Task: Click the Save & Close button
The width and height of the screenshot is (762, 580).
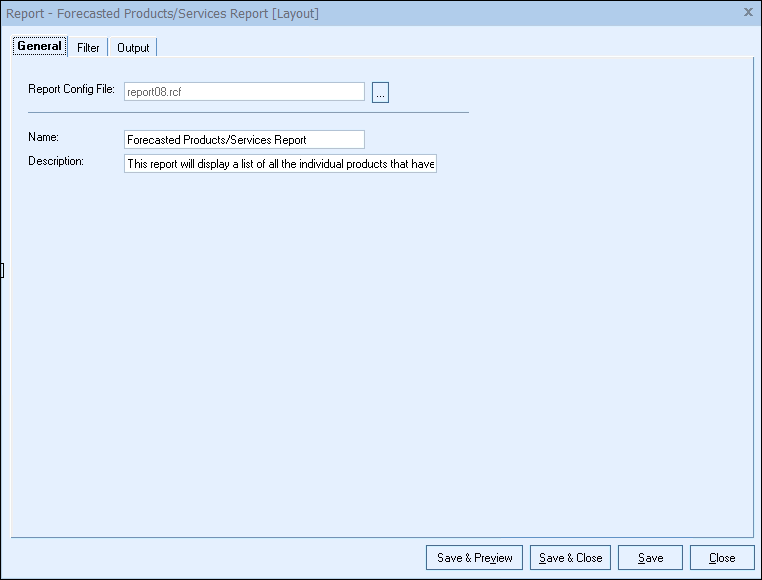Action: [x=570, y=558]
